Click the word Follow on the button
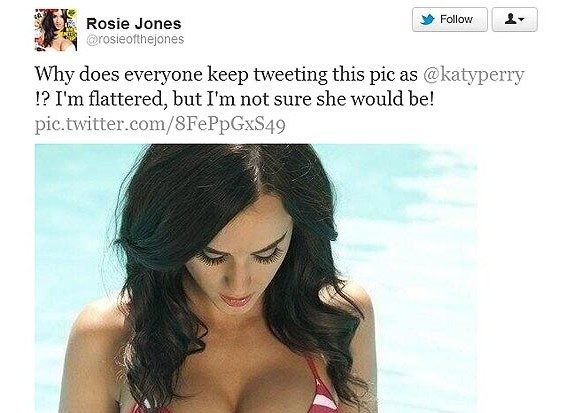The image size is (561, 413). (456, 19)
